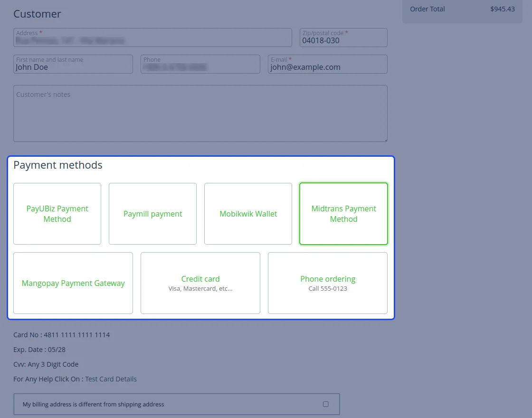Click the test Card No text line
Screen dimensions: 532x418
(x=62, y=335)
